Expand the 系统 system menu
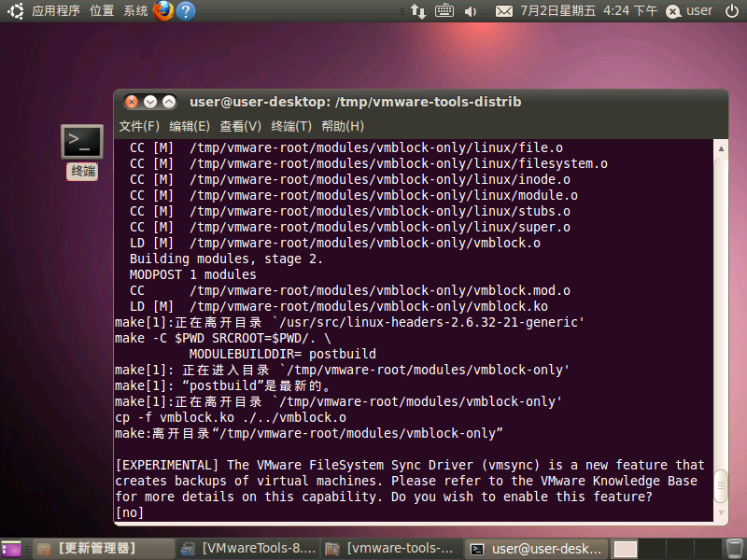This screenshot has width=747, height=560. (135, 11)
